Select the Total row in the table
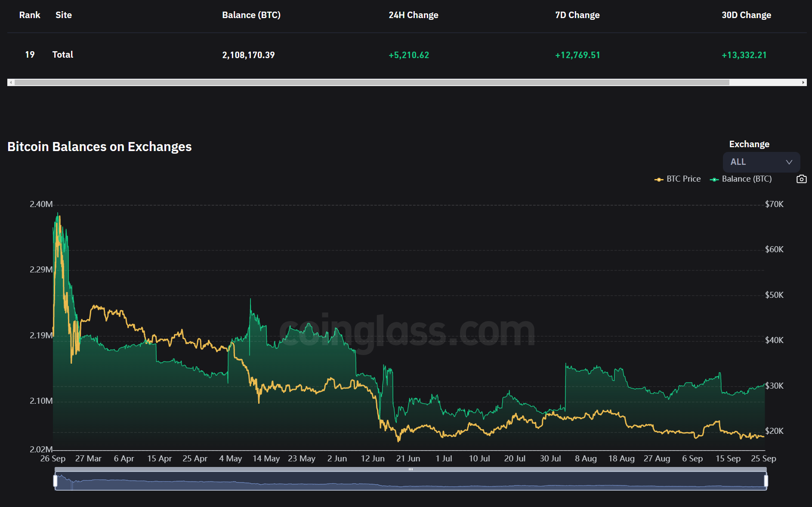The width and height of the screenshot is (812, 507). (x=62, y=55)
